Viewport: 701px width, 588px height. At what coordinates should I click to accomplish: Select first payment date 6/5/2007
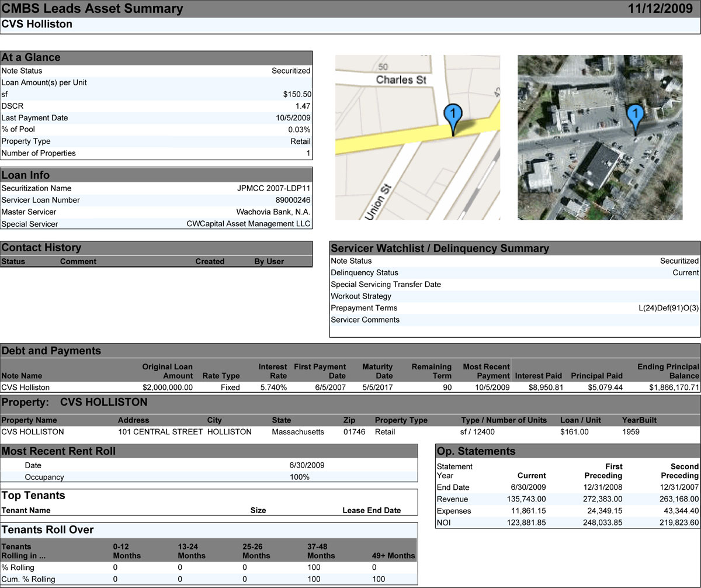(330, 387)
